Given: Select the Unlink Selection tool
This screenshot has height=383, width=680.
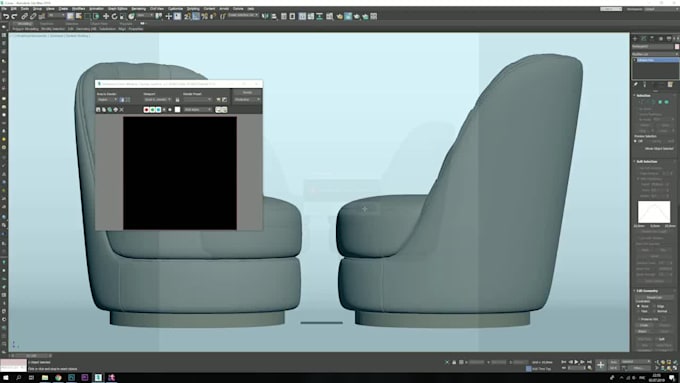Looking at the screenshot, I should pos(33,16).
